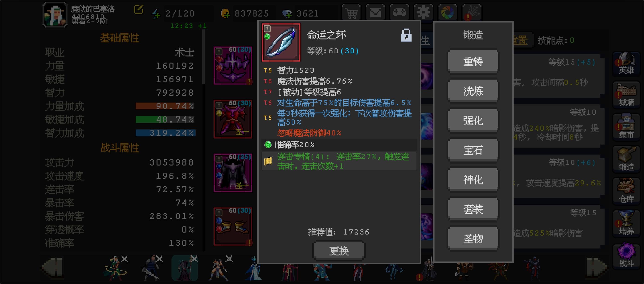The height and width of the screenshot is (284, 644).
Task: Open the settings gear icon
Action: coord(423,12)
